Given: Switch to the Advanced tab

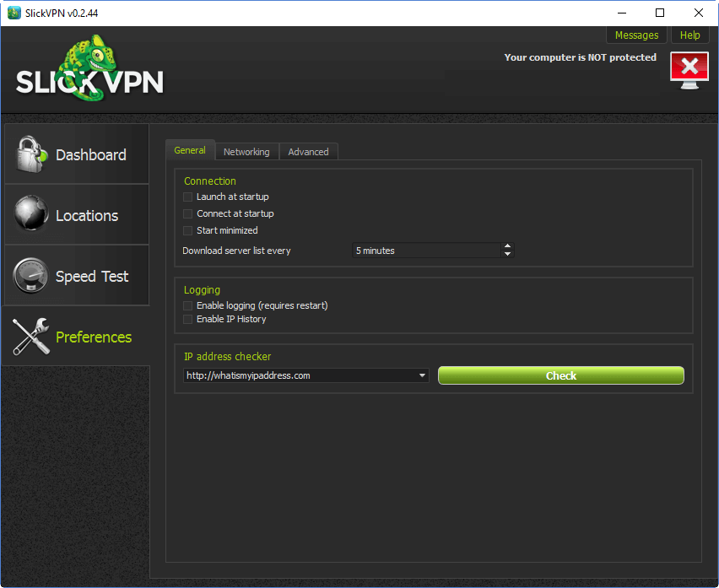Looking at the screenshot, I should point(308,152).
